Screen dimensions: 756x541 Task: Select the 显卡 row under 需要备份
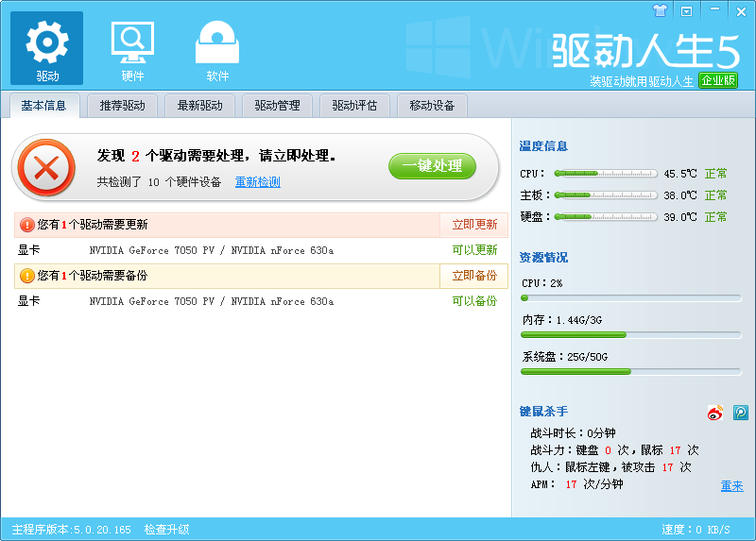click(262, 301)
